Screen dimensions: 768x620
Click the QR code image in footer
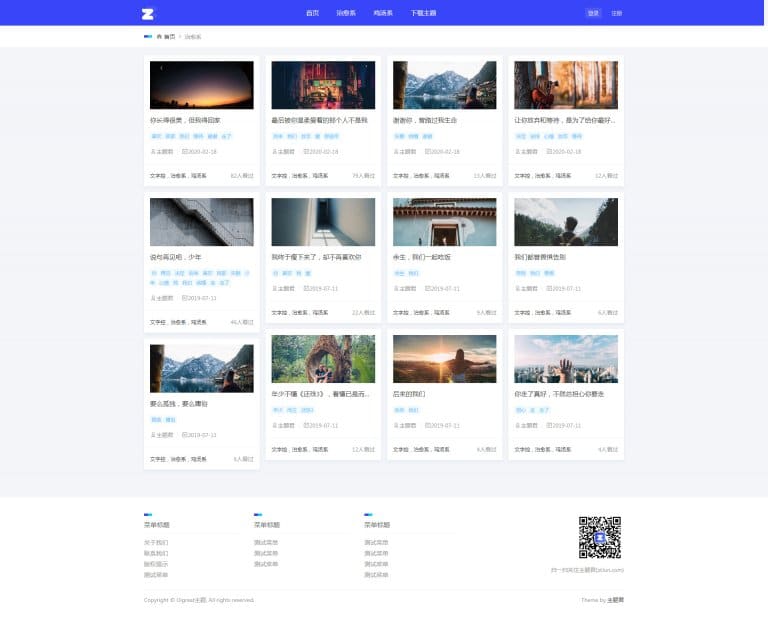tap(599, 537)
